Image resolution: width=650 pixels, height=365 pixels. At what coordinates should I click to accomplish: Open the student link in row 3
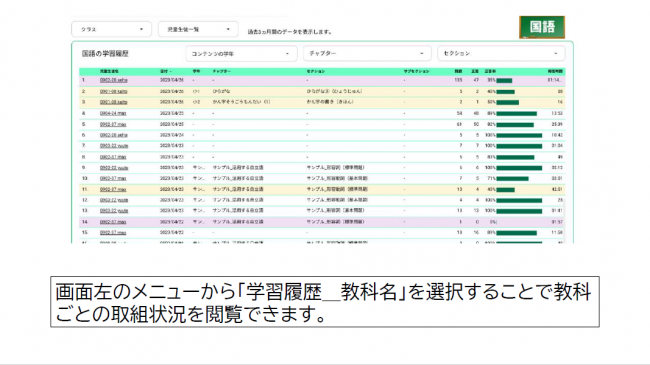114,102
